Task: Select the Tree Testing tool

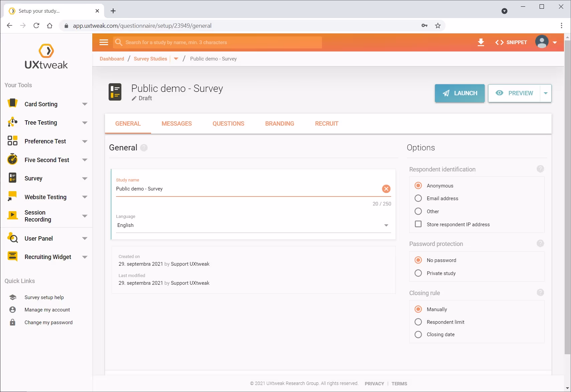Action: click(40, 122)
